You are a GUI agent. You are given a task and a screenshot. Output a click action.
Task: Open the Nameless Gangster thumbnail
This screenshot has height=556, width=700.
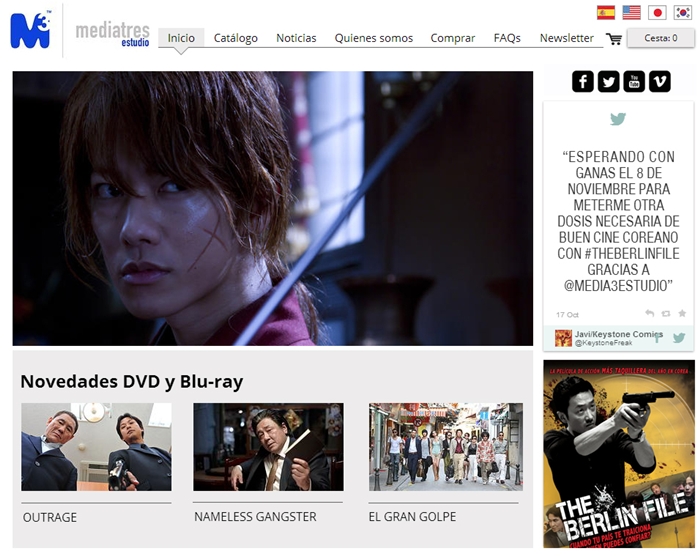tap(268, 447)
